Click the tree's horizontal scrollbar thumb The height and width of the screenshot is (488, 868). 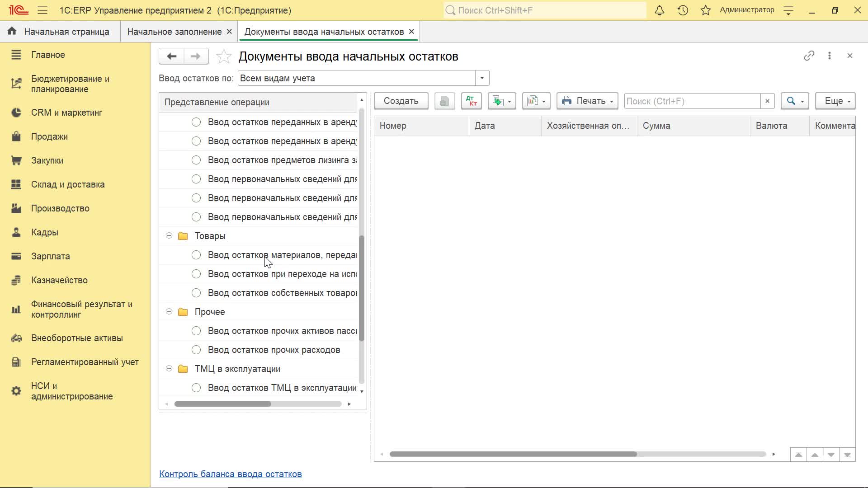pos(223,404)
